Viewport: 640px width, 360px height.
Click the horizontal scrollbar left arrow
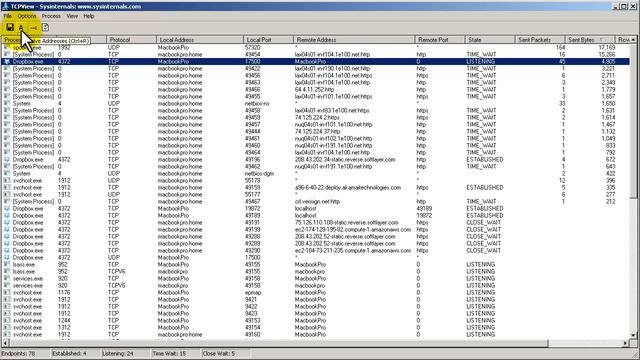click(x=5, y=343)
